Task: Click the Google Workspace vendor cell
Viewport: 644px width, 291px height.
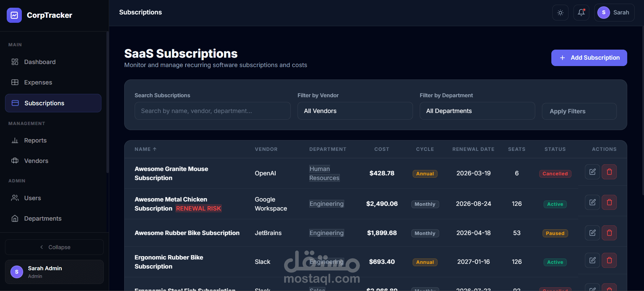Action: pyautogui.click(x=271, y=204)
